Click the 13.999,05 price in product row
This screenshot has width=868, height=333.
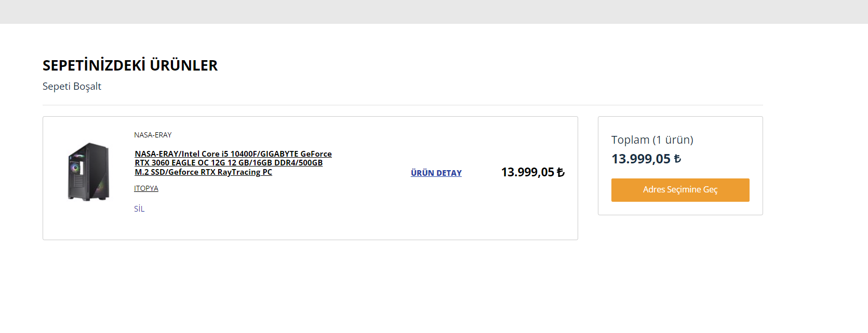(527, 172)
